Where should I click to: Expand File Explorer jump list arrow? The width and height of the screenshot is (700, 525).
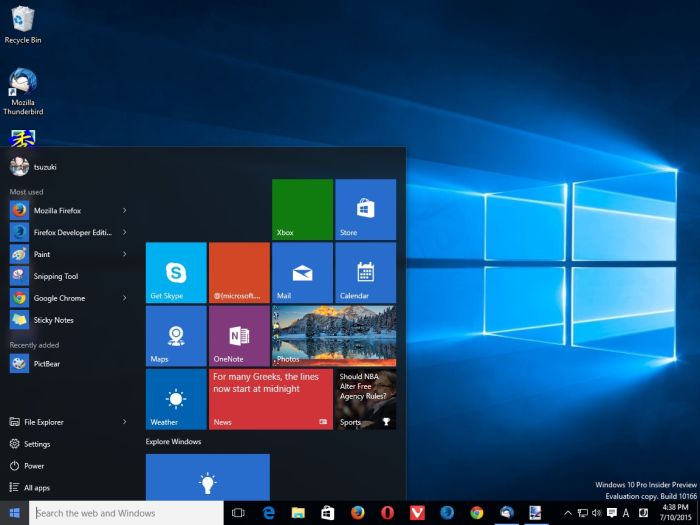click(x=124, y=422)
